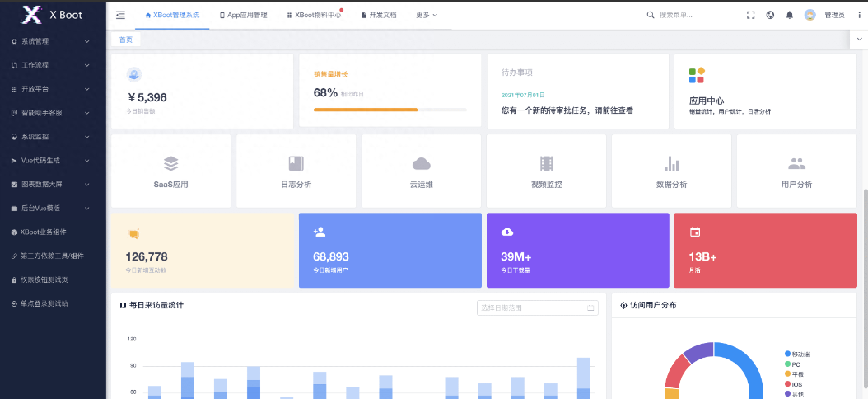Image resolution: width=868 pixels, height=399 pixels.
Task: Open 第三方依赖工具/组件 sidebar item
Action: point(53,256)
